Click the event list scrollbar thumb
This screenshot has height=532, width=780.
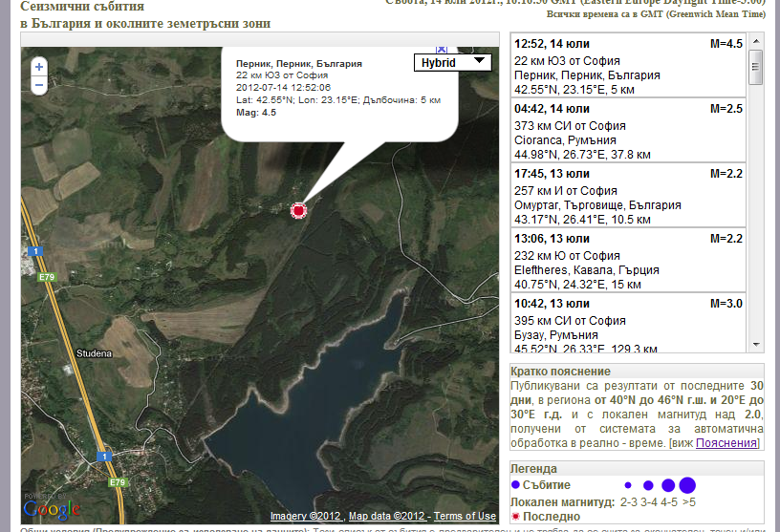pos(756,67)
